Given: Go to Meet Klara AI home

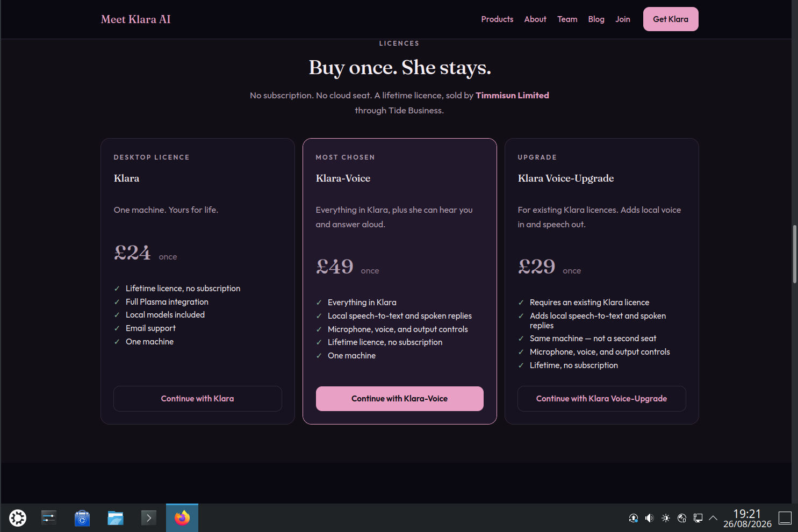Looking at the screenshot, I should tap(136, 19).
